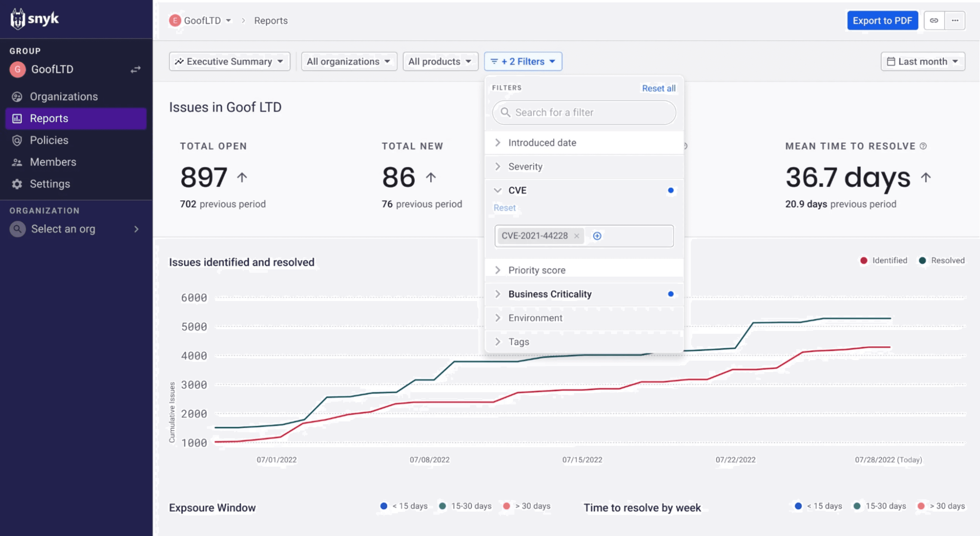
Task: Open the Last month date dropdown
Action: (923, 61)
